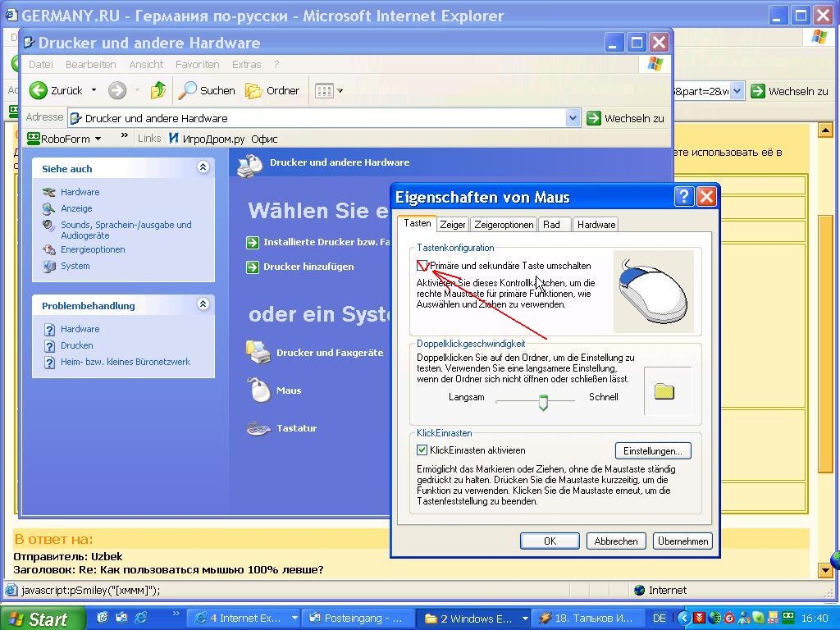Switch to the Zeiger tab
The width and height of the screenshot is (840, 630).
click(452, 225)
